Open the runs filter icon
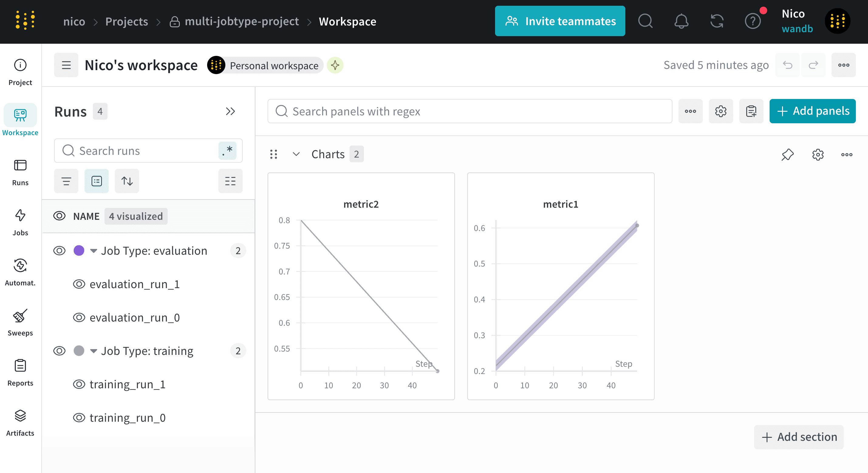Image resolution: width=868 pixels, height=473 pixels. click(66, 181)
